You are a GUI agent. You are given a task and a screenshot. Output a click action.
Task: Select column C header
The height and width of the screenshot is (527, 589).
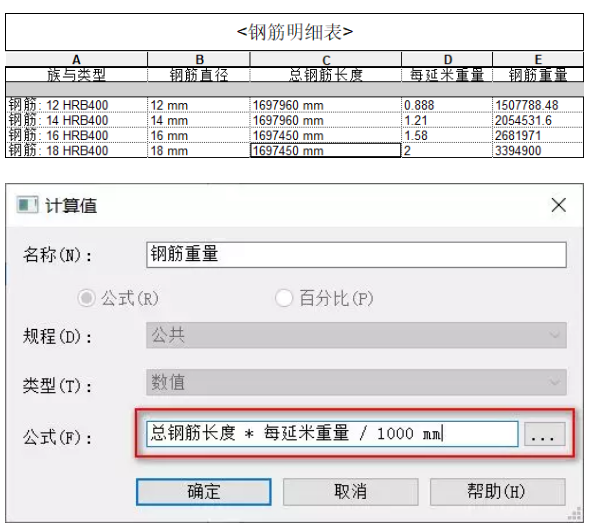[x=326, y=59]
